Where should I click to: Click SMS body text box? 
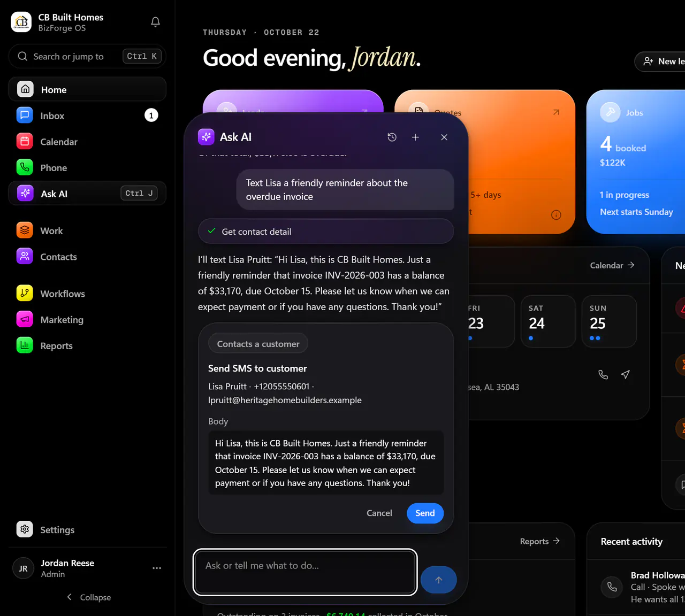(x=326, y=463)
